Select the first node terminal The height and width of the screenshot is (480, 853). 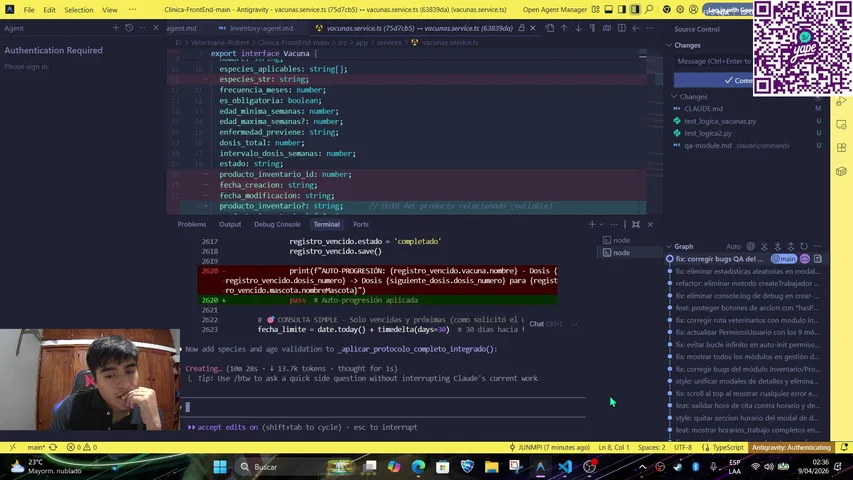coord(617,240)
